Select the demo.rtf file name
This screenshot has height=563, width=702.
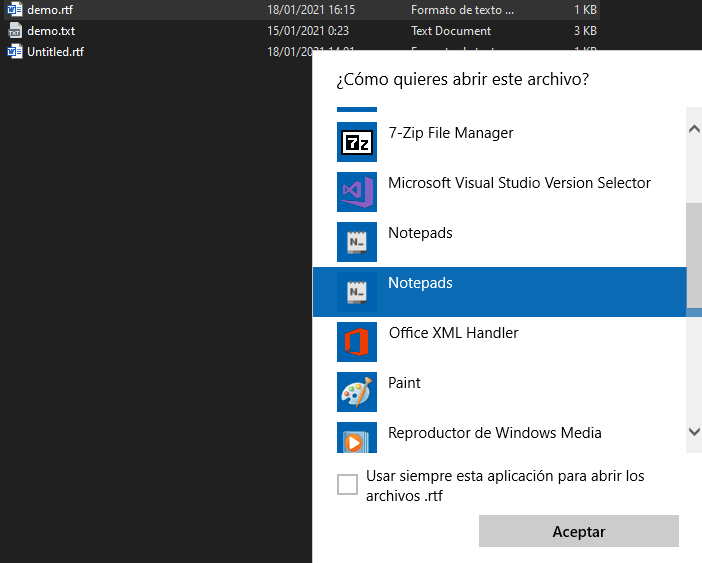pyautogui.click(x=50, y=10)
